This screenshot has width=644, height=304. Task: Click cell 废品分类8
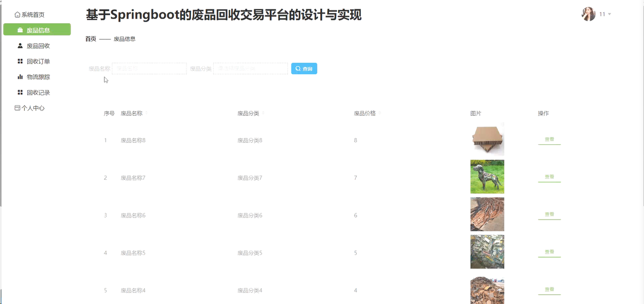pos(250,140)
